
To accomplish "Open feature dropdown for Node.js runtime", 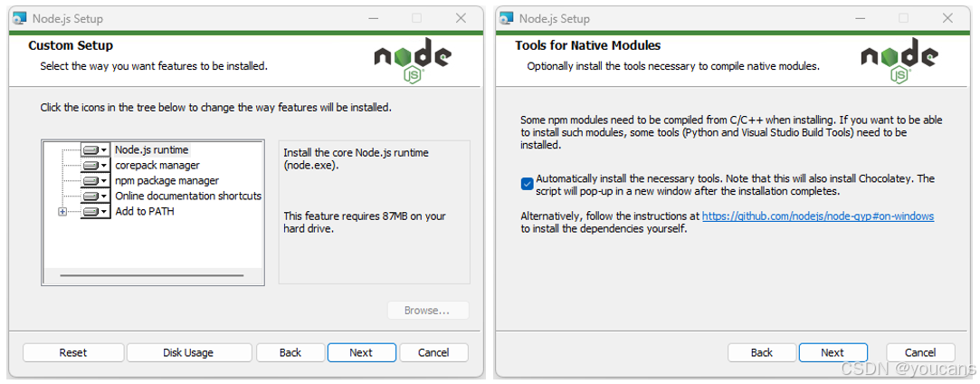I will click(x=96, y=150).
